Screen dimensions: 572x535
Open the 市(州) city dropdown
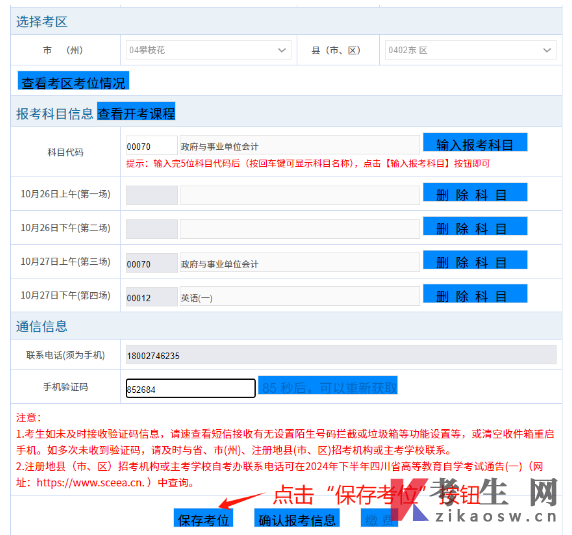(x=209, y=50)
